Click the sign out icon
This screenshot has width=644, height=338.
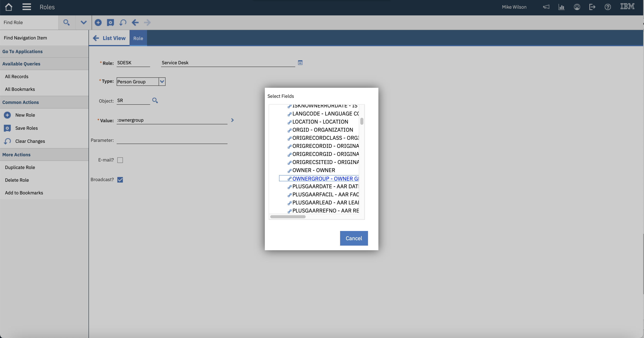(x=592, y=7)
